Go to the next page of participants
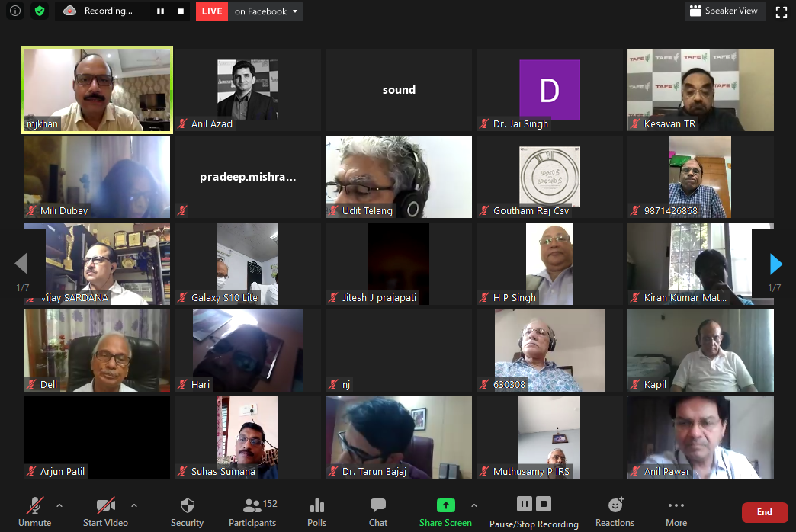This screenshot has width=796, height=532. 775,264
